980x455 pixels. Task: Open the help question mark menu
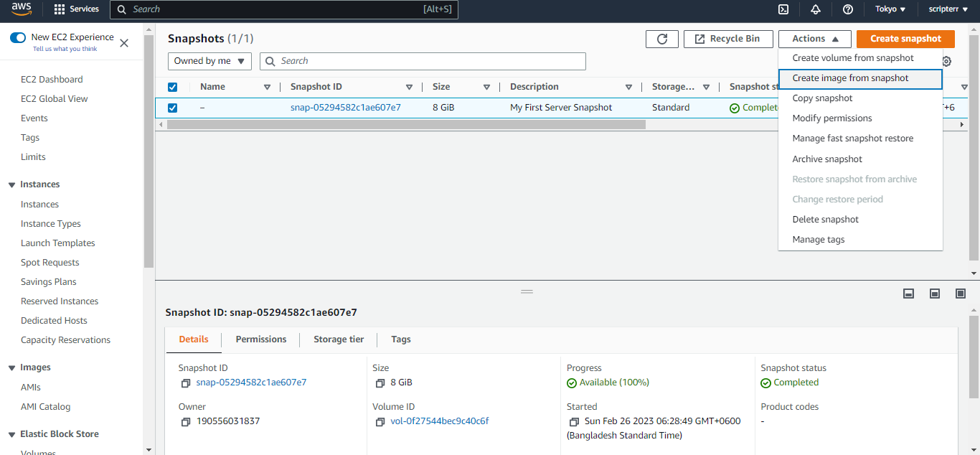(848, 9)
